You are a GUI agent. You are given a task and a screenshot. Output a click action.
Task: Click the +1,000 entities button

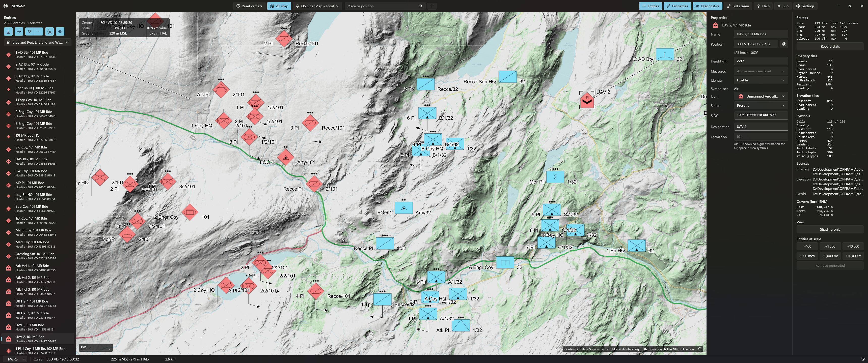pyautogui.click(x=830, y=247)
